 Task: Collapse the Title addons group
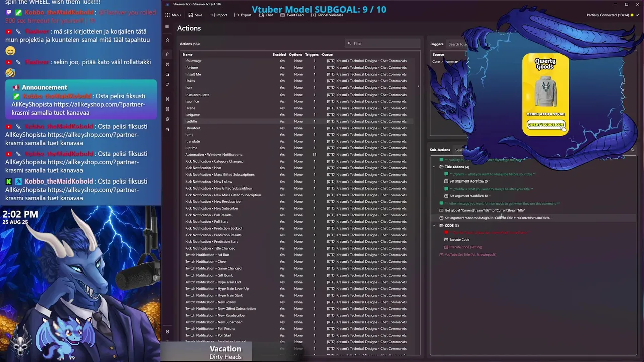(434, 167)
